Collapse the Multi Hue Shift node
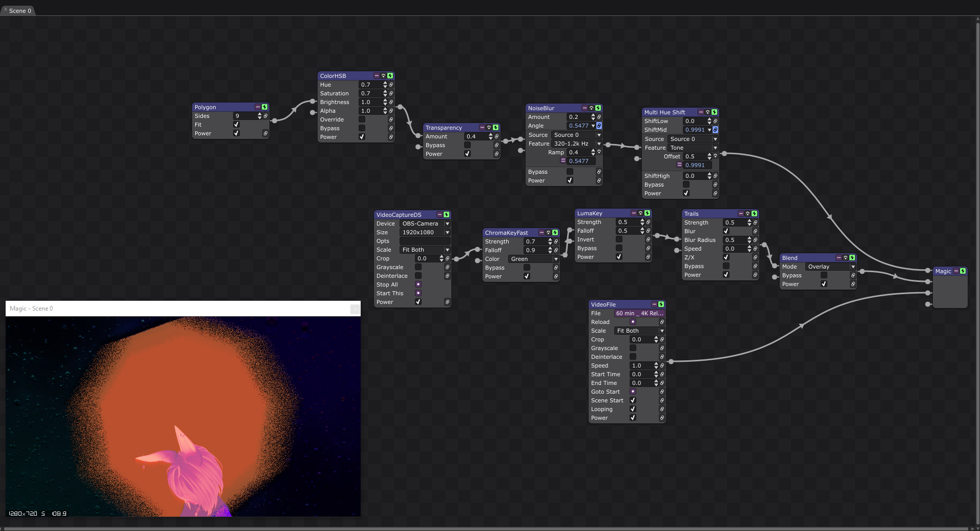The height and width of the screenshot is (531, 980). click(701, 112)
